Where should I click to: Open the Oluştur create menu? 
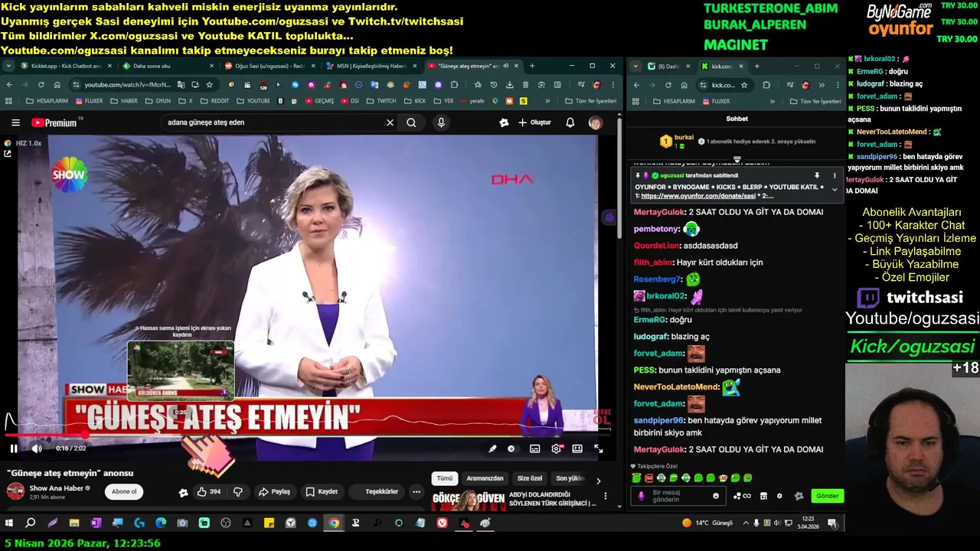[534, 122]
